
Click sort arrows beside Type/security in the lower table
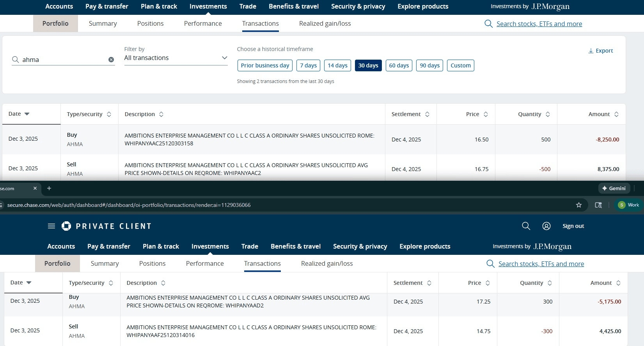[111, 283]
